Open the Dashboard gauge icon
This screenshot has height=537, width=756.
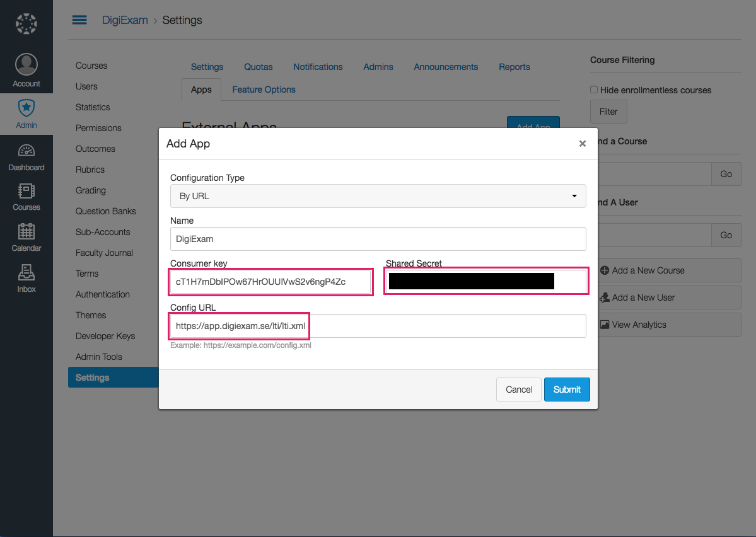click(x=26, y=151)
